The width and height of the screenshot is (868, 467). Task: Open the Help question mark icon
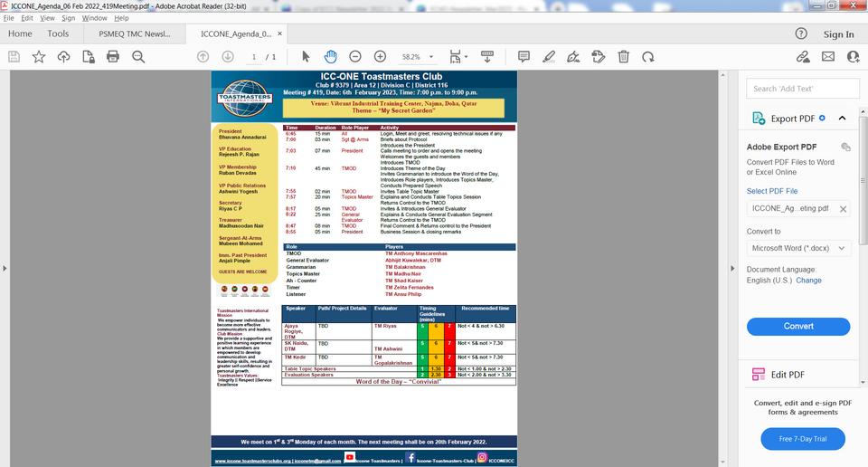(x=801, y=33)
